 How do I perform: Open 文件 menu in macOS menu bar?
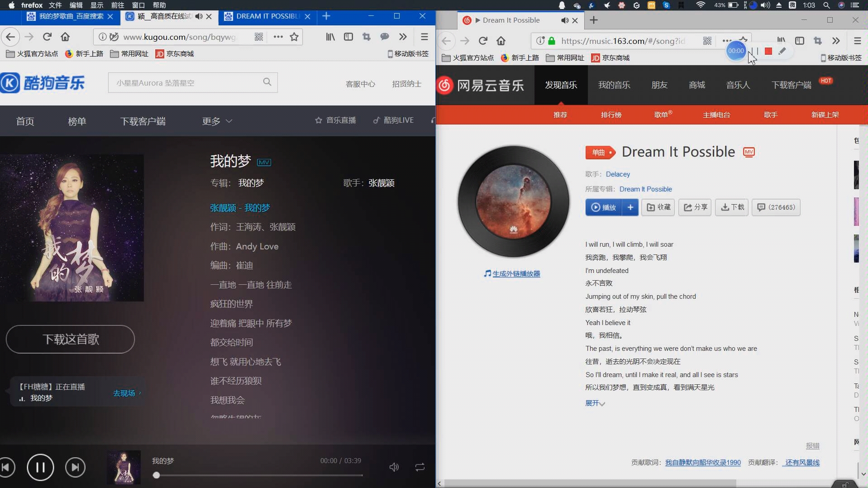tap(55, 5)
